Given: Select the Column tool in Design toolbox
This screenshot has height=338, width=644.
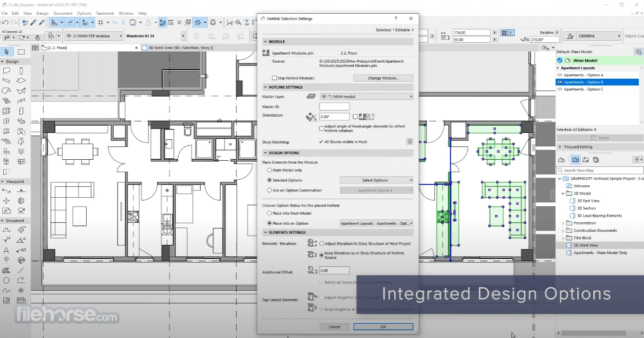Looking at the screenshot, I should coord(21,71).
